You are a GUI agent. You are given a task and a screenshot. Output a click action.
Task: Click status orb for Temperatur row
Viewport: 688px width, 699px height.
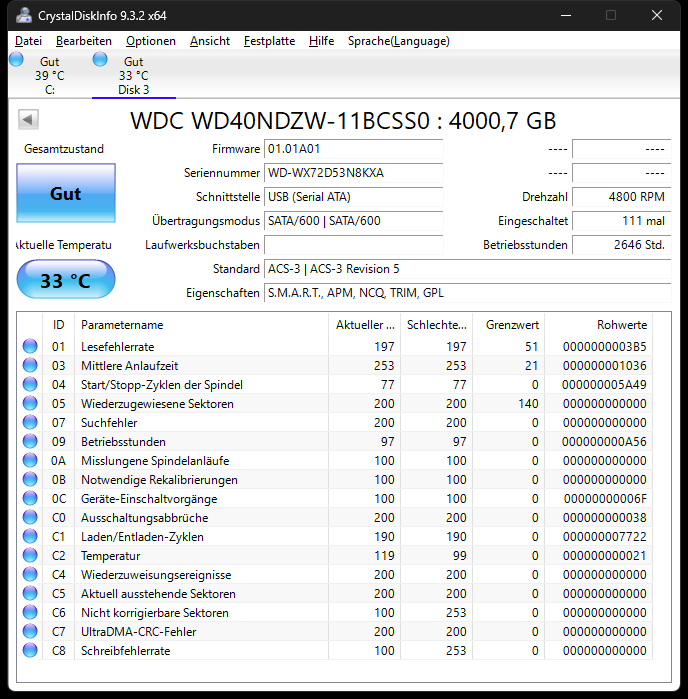[30, 555]
